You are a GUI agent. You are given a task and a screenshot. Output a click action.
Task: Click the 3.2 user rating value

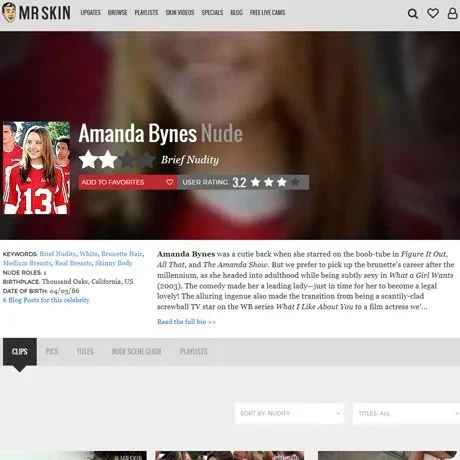coord(239,182)
